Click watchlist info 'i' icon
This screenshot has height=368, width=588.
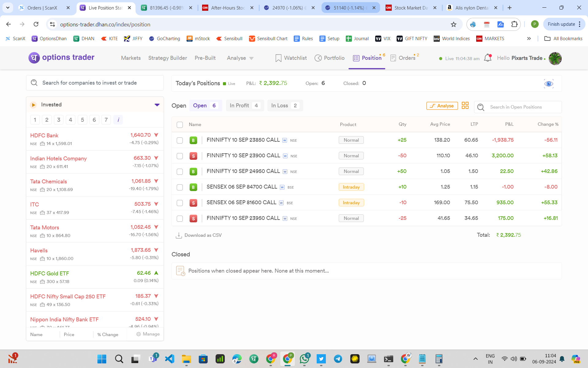point(118,120)
